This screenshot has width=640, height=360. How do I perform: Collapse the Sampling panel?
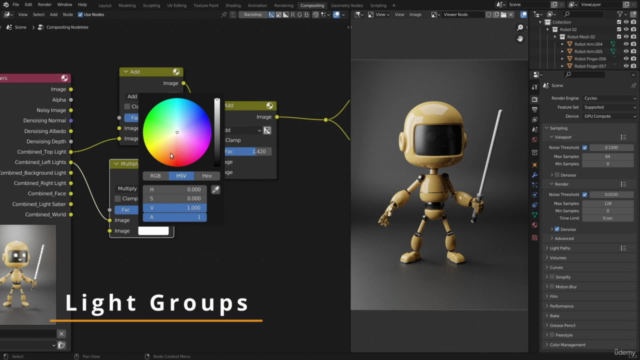click(547, 128)
